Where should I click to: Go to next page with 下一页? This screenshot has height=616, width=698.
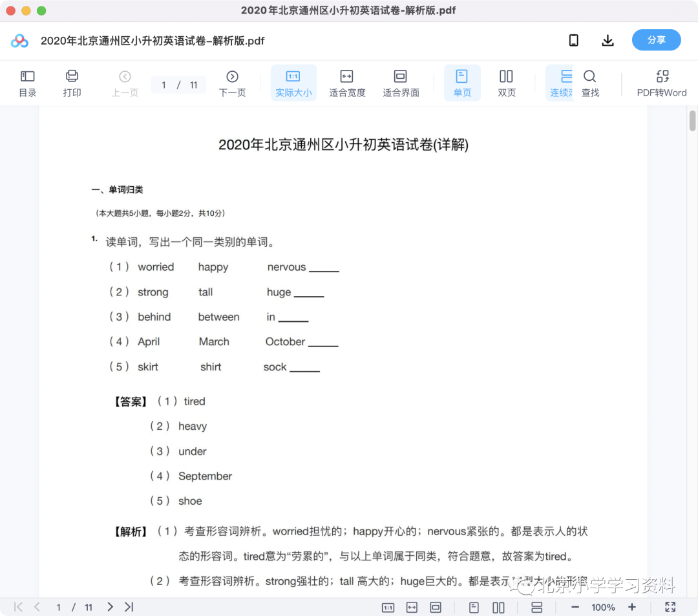[x=232, y=83]
